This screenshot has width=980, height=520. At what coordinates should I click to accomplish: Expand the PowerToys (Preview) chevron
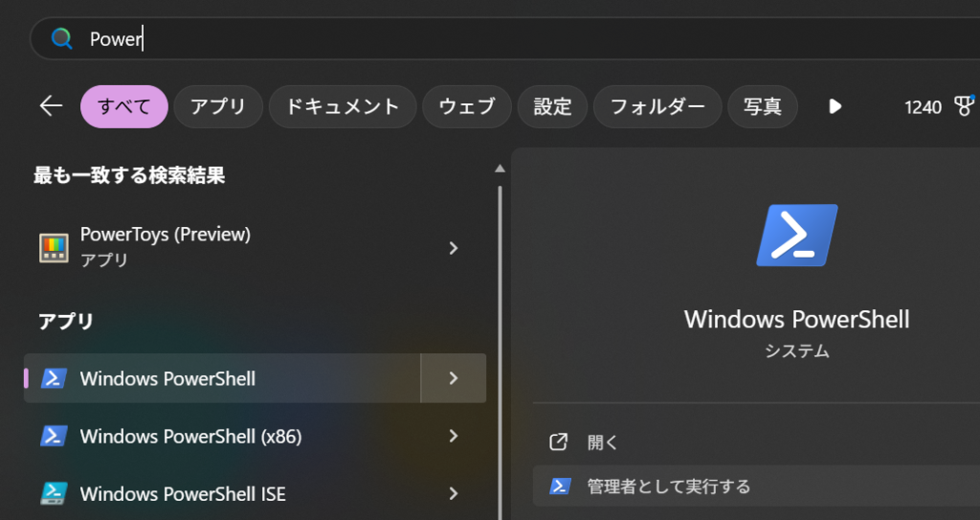(454, 248)
